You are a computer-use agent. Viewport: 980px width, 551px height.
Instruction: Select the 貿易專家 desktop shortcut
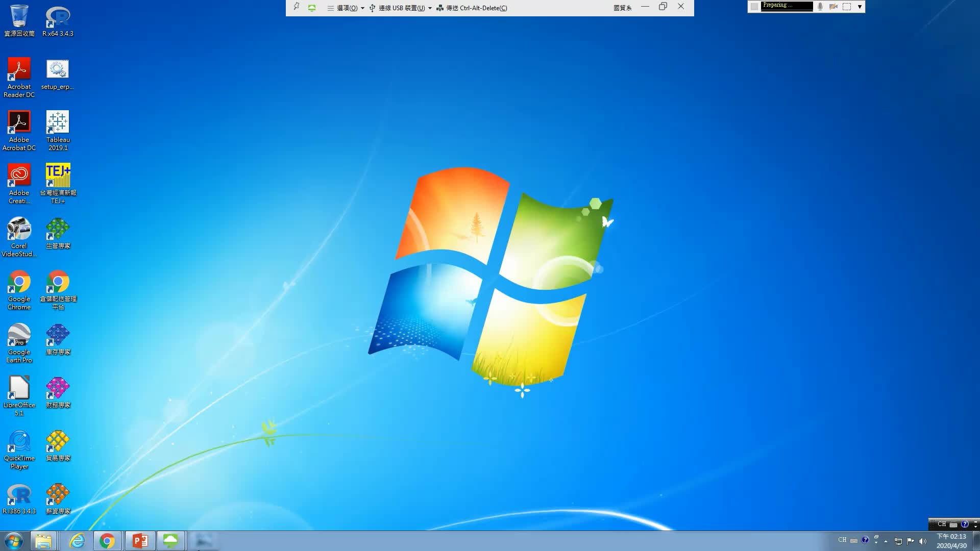(x=58, y=446)
